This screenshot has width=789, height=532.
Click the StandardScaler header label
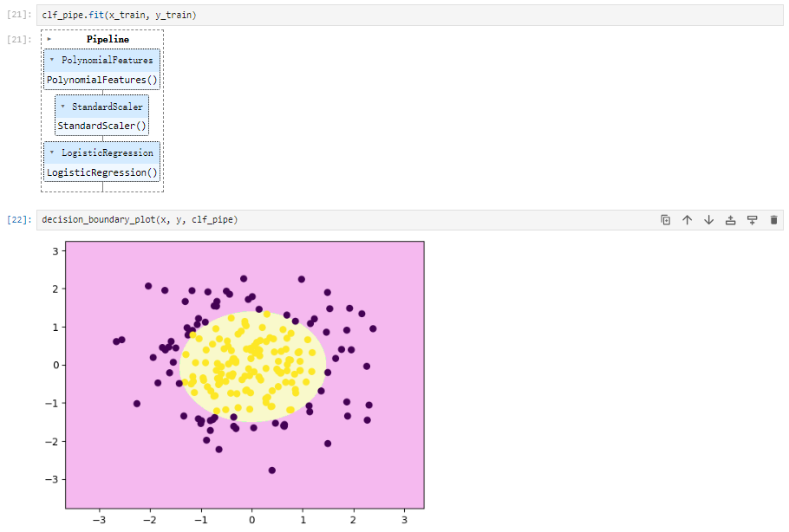[x=108, y=107]
